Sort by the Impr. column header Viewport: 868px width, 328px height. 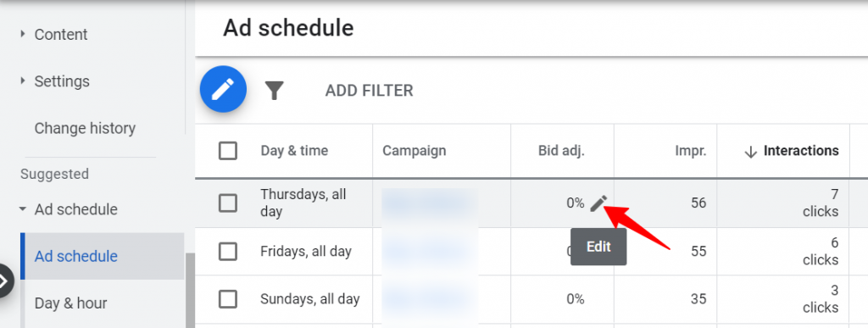690,151
